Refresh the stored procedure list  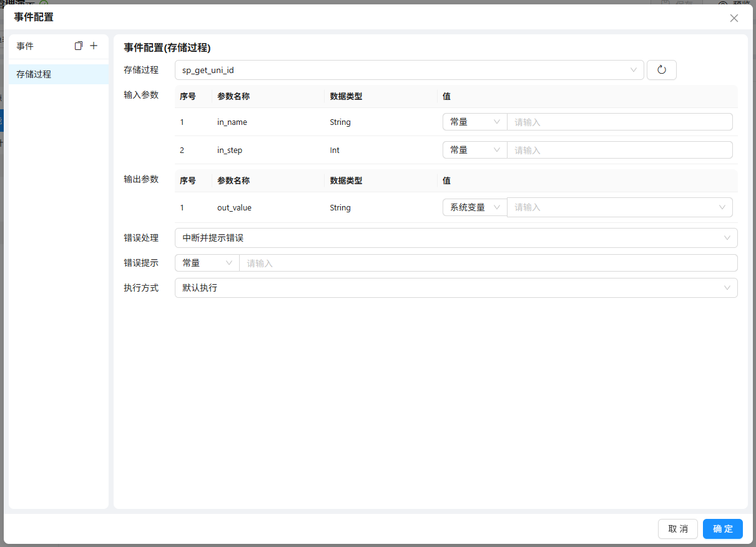tap(662, 70)
